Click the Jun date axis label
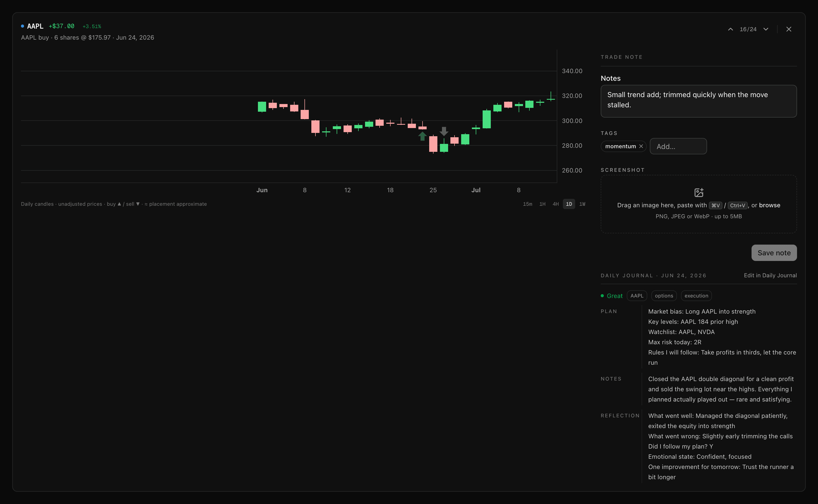 (x=262, y=190)
